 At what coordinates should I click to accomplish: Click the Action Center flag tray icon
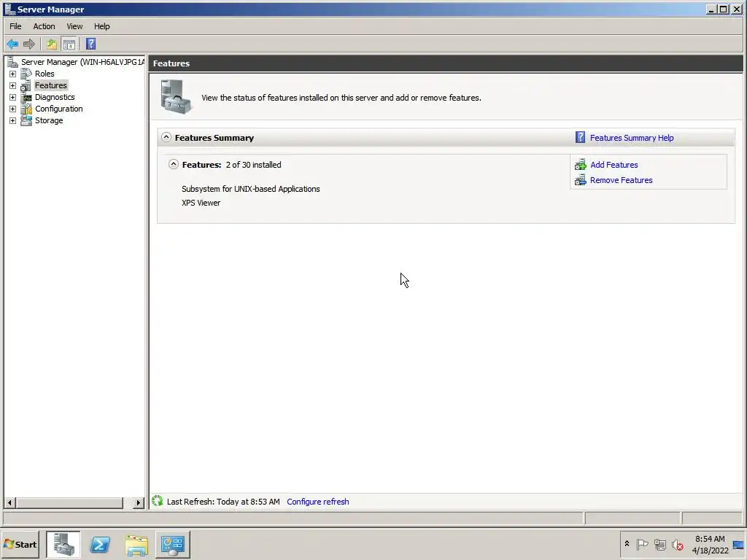coord(642,544)
